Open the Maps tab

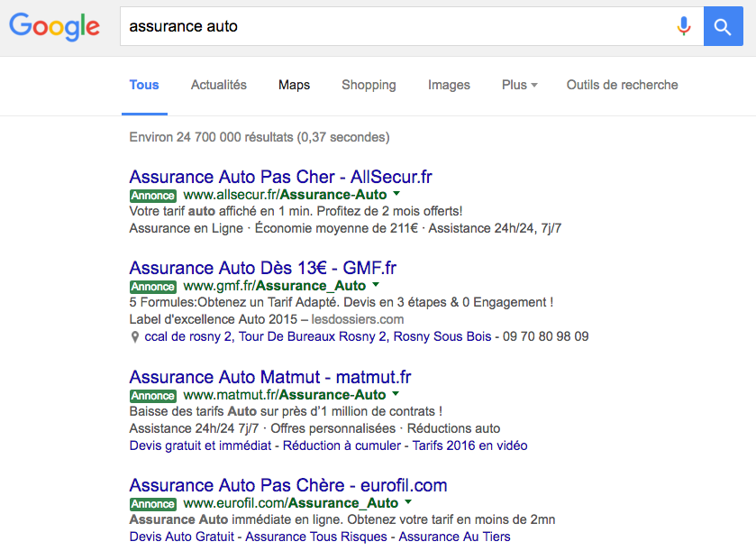294,85
